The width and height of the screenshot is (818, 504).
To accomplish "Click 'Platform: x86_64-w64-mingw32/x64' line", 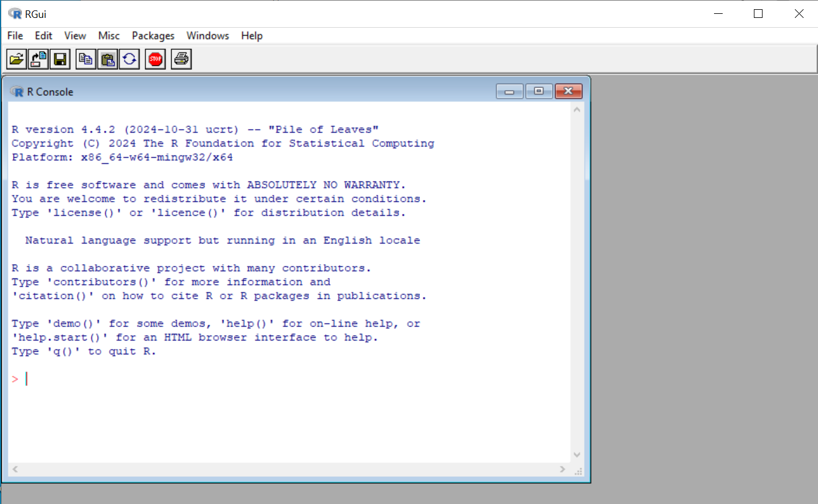I will pyautogui.click(x=122, y=157).
